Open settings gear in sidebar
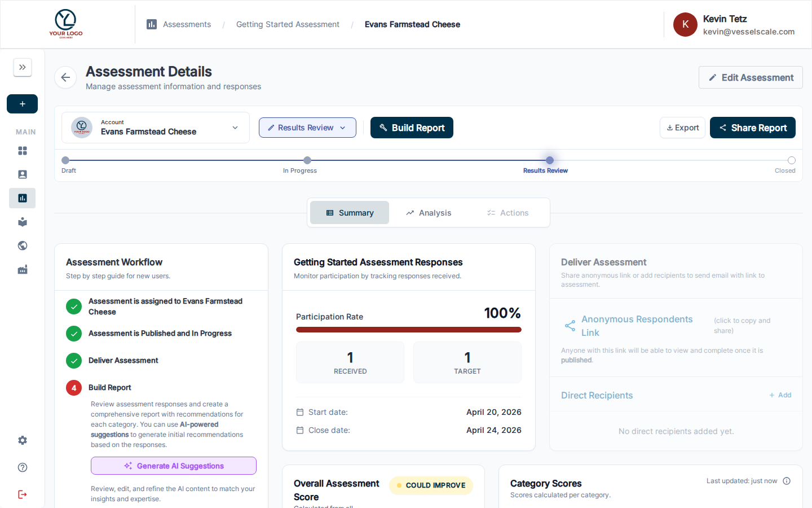Screen dimensions: 812x508 [23, 440]
